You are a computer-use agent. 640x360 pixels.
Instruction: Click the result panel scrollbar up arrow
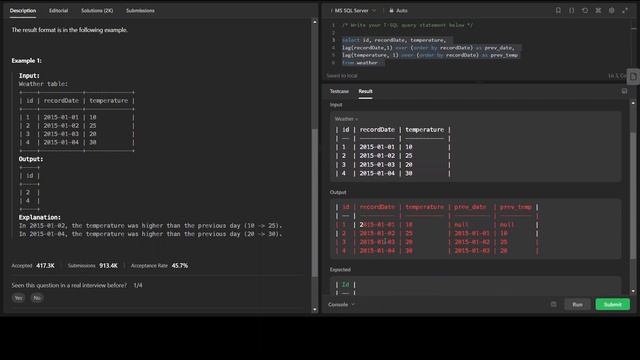coord(633,103)
